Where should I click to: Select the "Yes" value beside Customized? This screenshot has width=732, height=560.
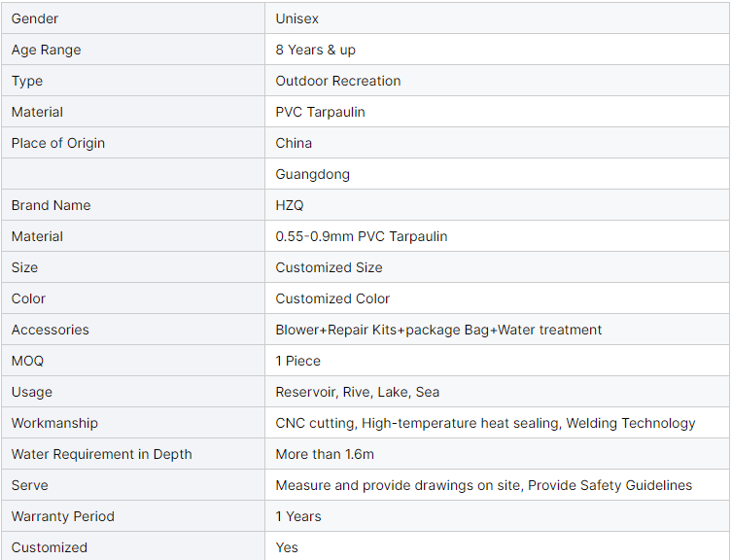coord(287,547)
